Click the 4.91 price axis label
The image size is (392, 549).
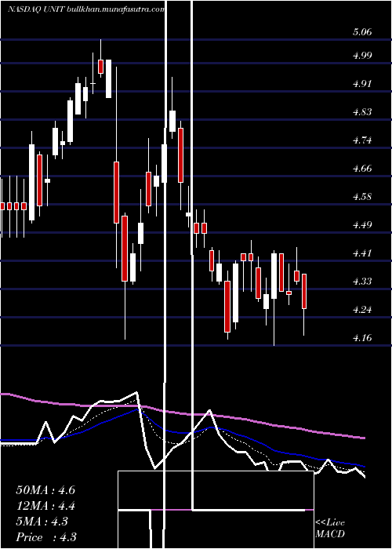(362, 84)
